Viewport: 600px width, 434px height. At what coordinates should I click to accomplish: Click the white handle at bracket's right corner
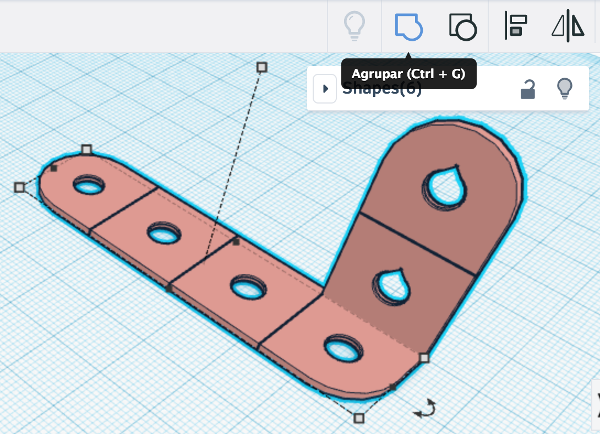pyautogui.click(x=424, y=357)
